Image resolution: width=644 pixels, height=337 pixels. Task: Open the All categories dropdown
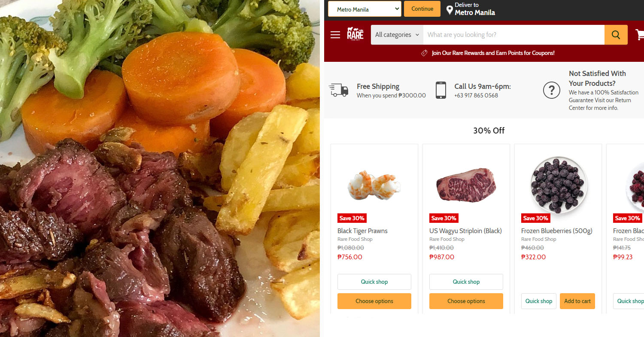[397, 35]
